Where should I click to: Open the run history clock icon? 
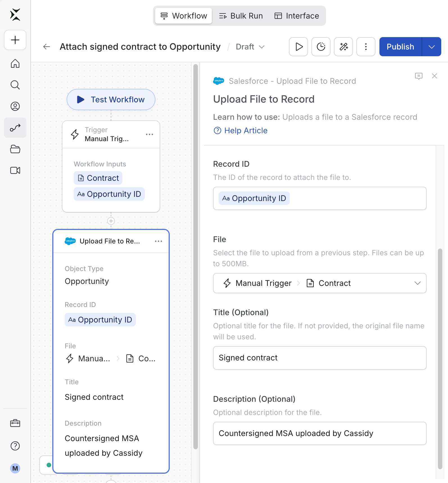pos(321,47)
